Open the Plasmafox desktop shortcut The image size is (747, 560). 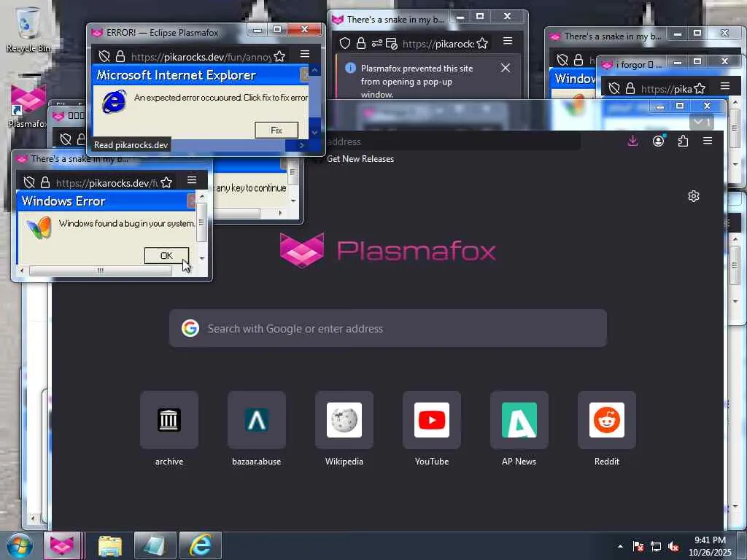click(x=28, y=106)
